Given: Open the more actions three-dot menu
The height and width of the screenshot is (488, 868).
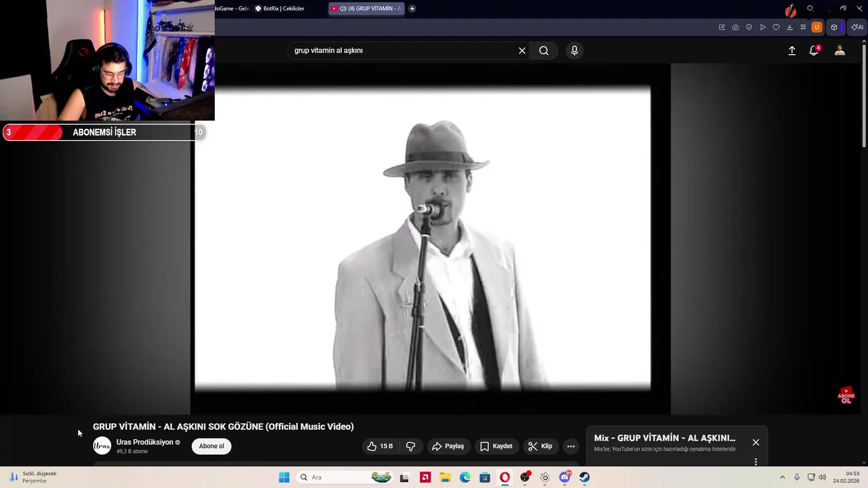Looking at the screenshot, I should coord(571,446).
